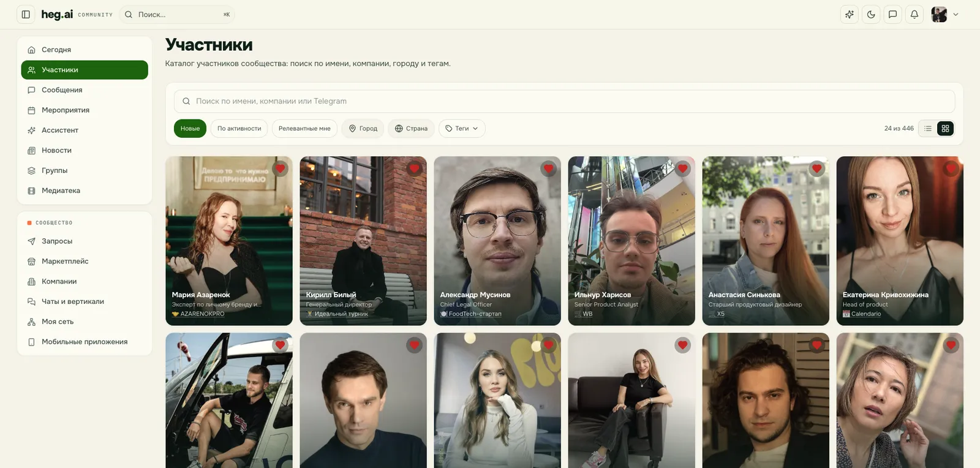This screenshot has width=980, height=468.
Task: Switch to list view
Action: (928, 129)
